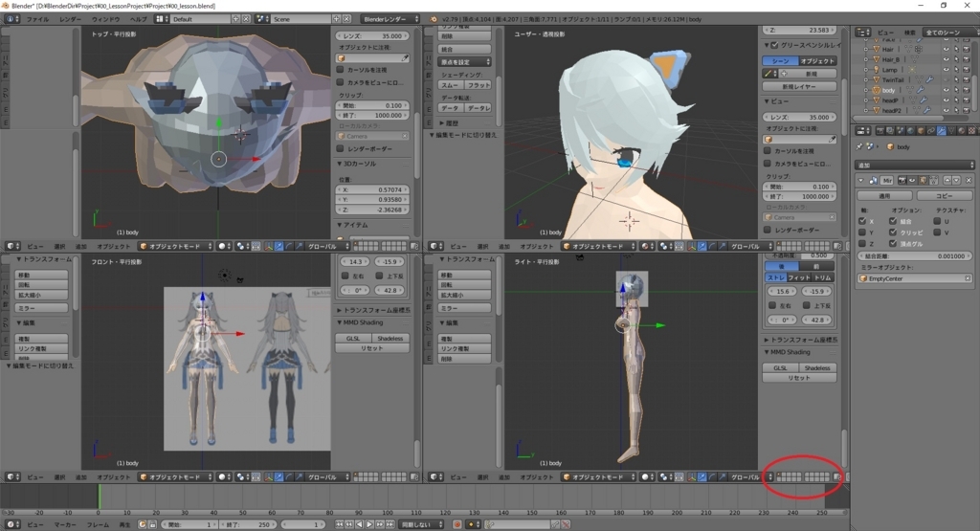Open the Blenderレンダー engine dropdown
Screen dimensions: 980x531
coord(390,19)
